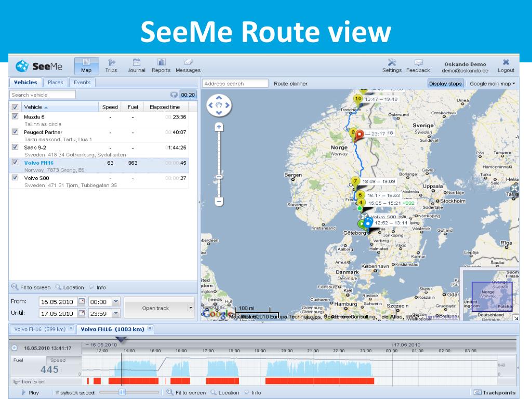532x399 pixels.
Task: Click Location in the vehicle panel
Action: [x=70, y=287]
